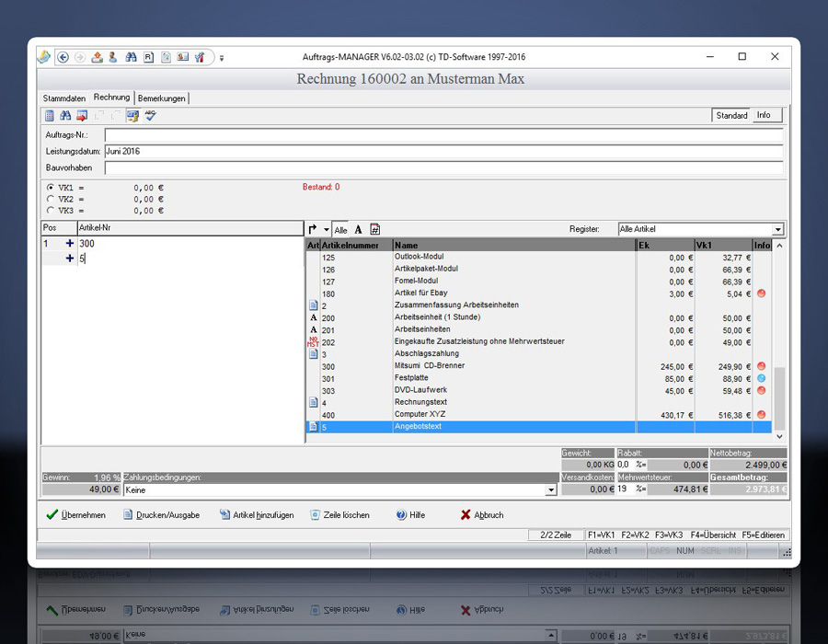Click the Abbruch button
Viewport: 828px width, 644px height.
tap(482, 514)
